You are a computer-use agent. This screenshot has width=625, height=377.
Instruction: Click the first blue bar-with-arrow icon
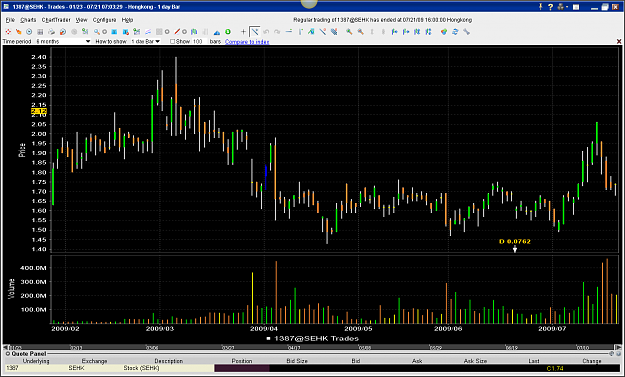click(395, 31)
